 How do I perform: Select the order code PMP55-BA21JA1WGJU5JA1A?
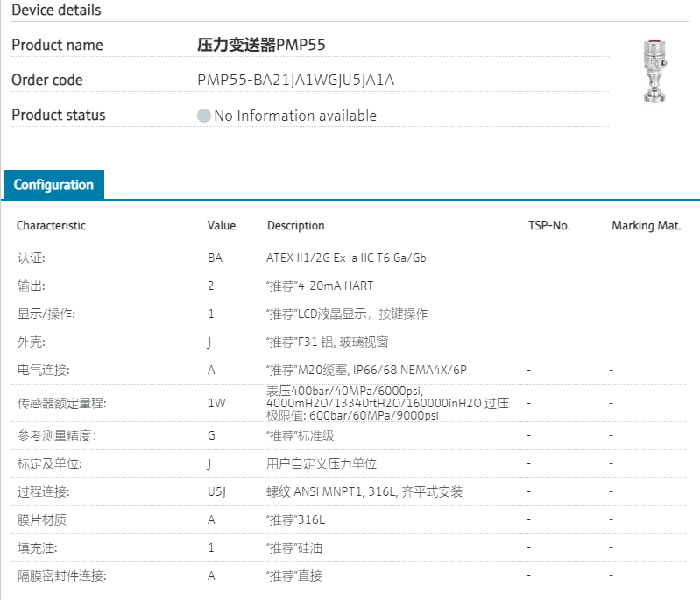[x=296, y=81]
